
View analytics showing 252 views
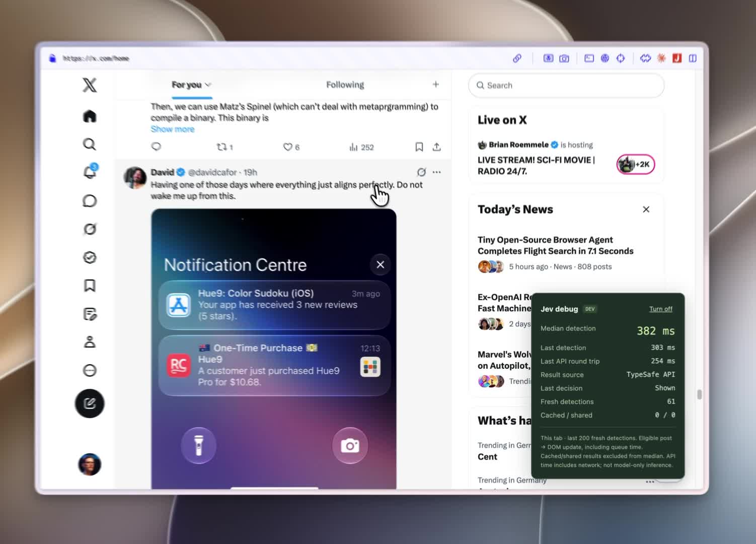[x=361, y=147]
